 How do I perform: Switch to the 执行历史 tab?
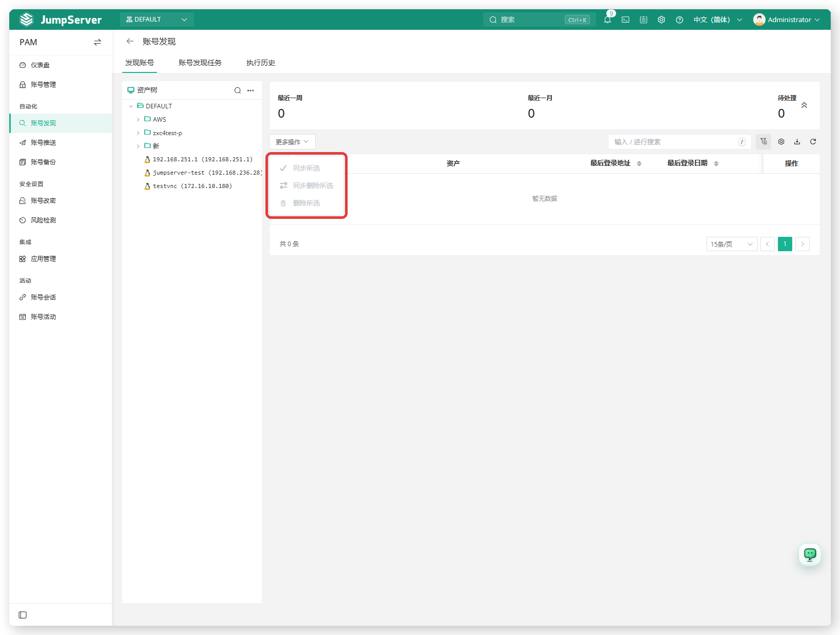pyautogui.click(x=261, y=63)
